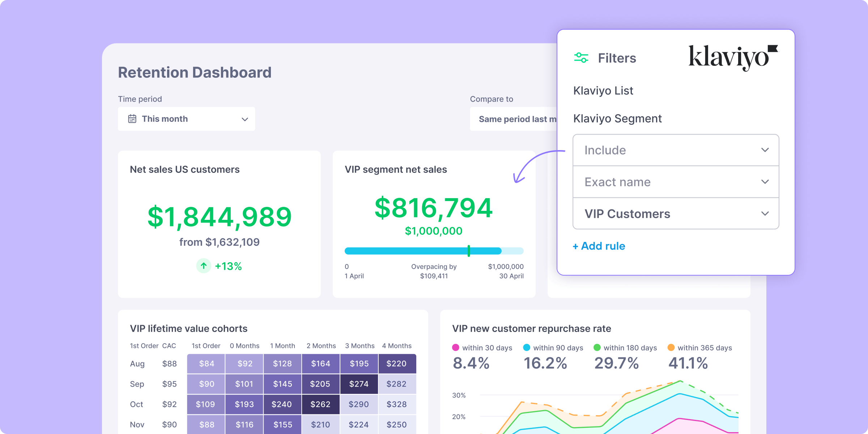Click the VIP lifetime value cohorts heading
Screen dimensions: 868x434
189,328
